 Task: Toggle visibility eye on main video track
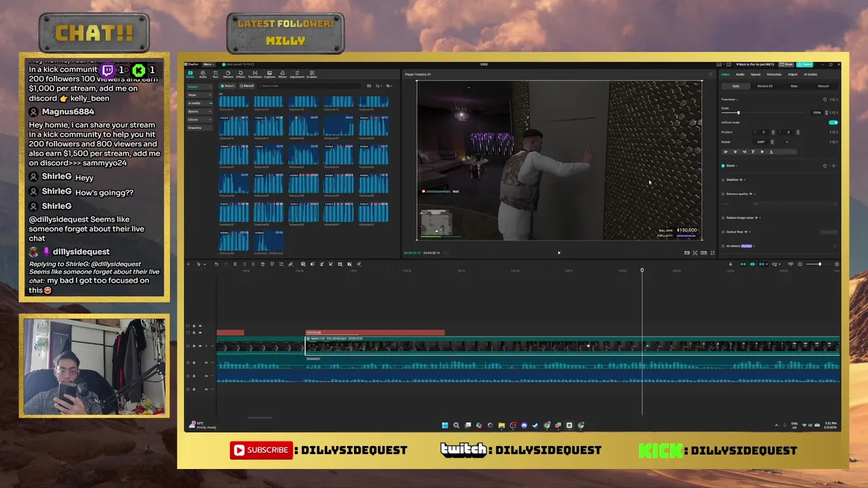(x=200, y=346)
